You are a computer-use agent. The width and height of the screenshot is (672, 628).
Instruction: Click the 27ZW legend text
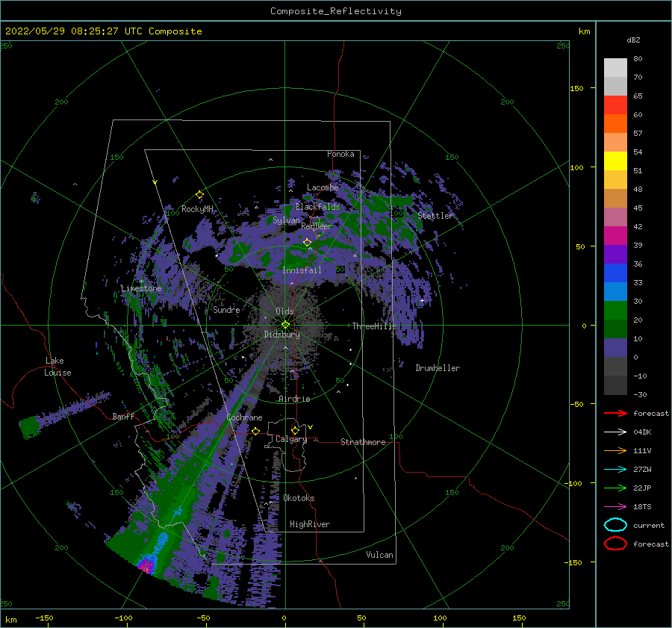click(x=642, y=470)
